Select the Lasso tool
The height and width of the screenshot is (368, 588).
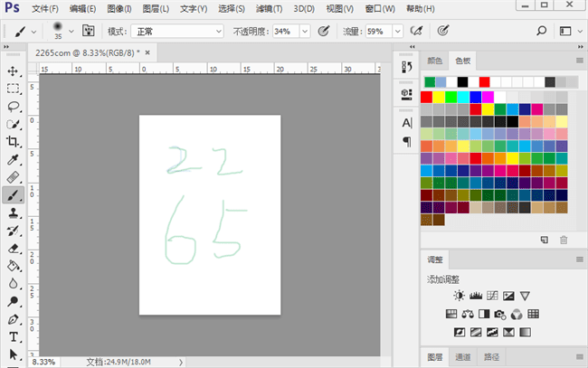[x=14, y=106]
